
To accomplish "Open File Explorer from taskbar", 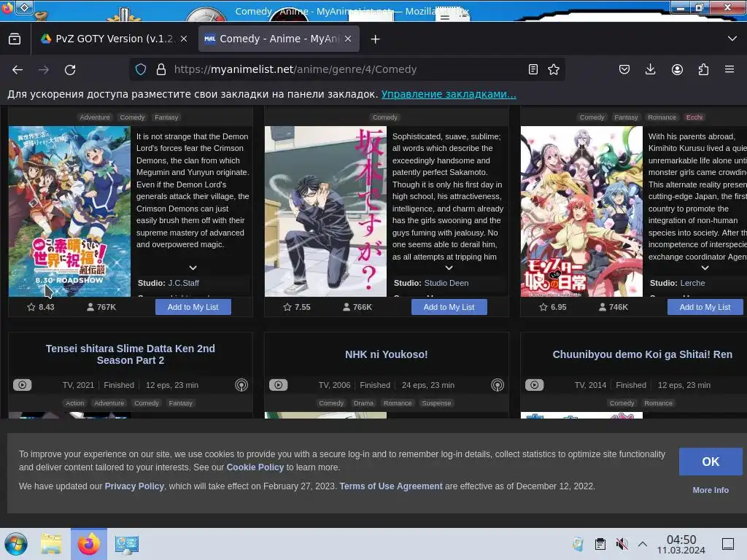I will [x=51, y=544].
